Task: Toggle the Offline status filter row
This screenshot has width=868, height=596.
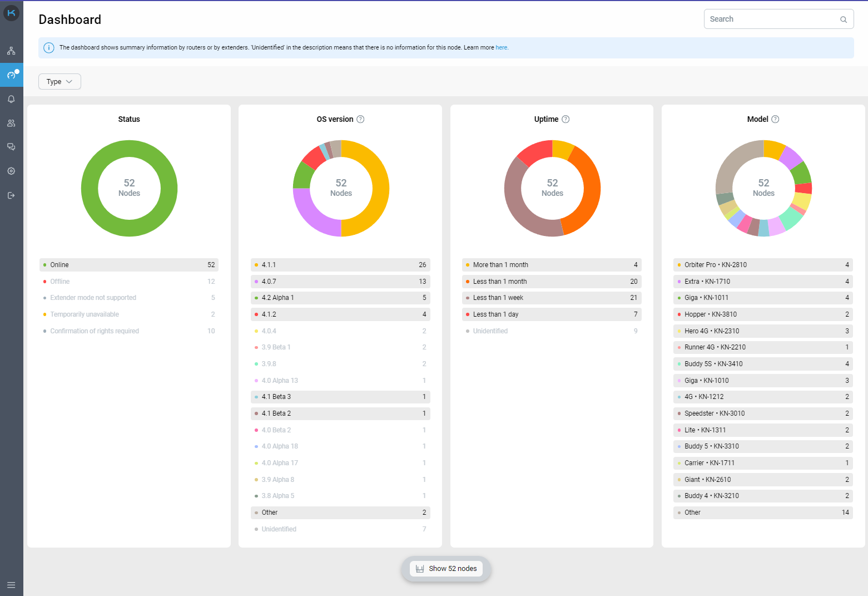Action: click(129, 281)
